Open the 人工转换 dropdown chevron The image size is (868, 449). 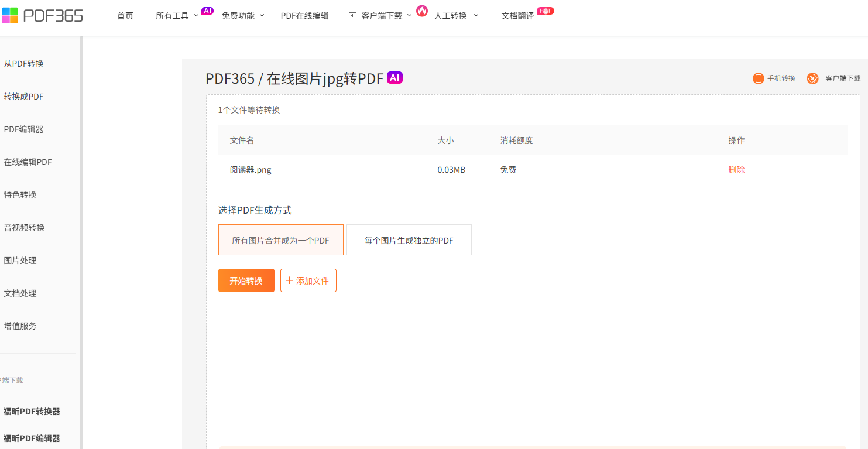coord(476,15)
